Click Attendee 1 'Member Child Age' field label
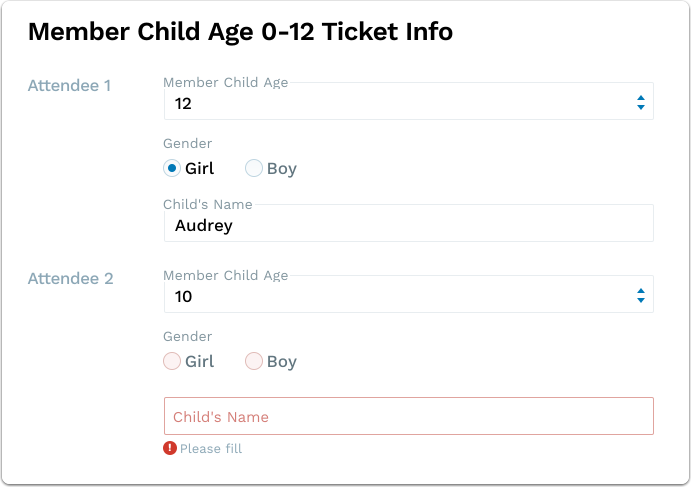 225,83
